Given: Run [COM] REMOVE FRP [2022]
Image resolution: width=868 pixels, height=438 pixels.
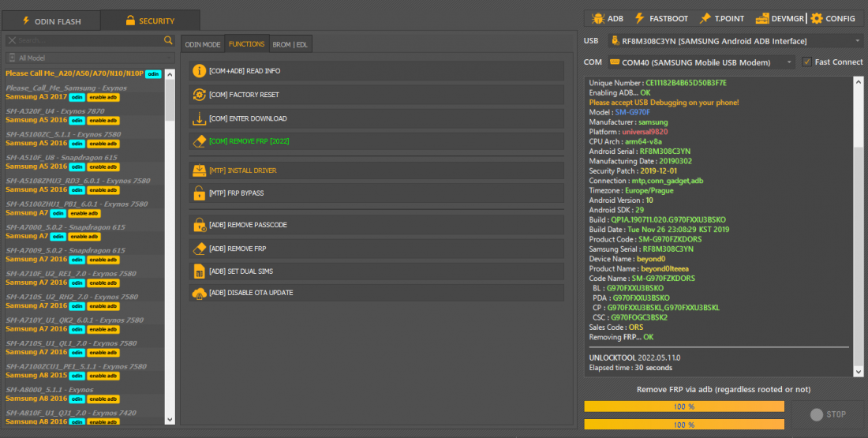Looking at the screenshot, I should point(376,141).
